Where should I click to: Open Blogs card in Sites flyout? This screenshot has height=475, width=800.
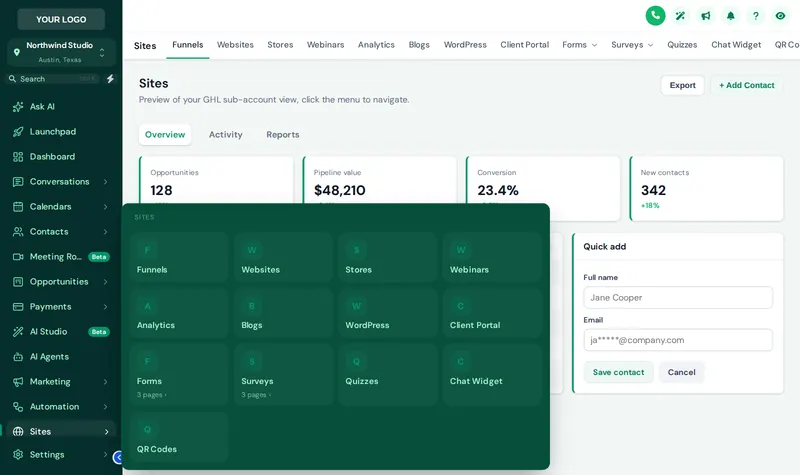(283, 313)
